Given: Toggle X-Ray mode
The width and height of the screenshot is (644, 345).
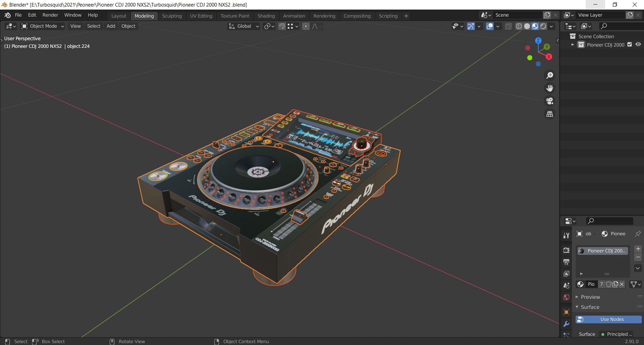Looking at the screenshot, I should click(508, 26).
